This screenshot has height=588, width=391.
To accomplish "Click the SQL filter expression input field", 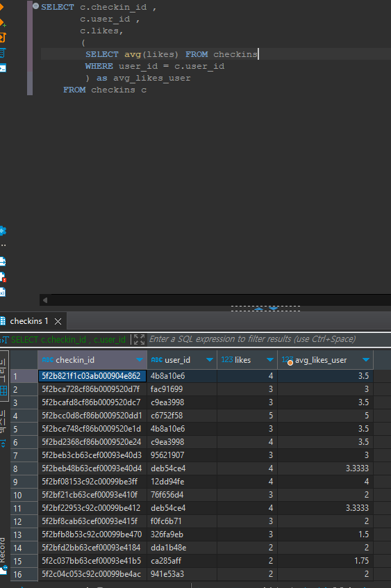I will tap(268, 339).
